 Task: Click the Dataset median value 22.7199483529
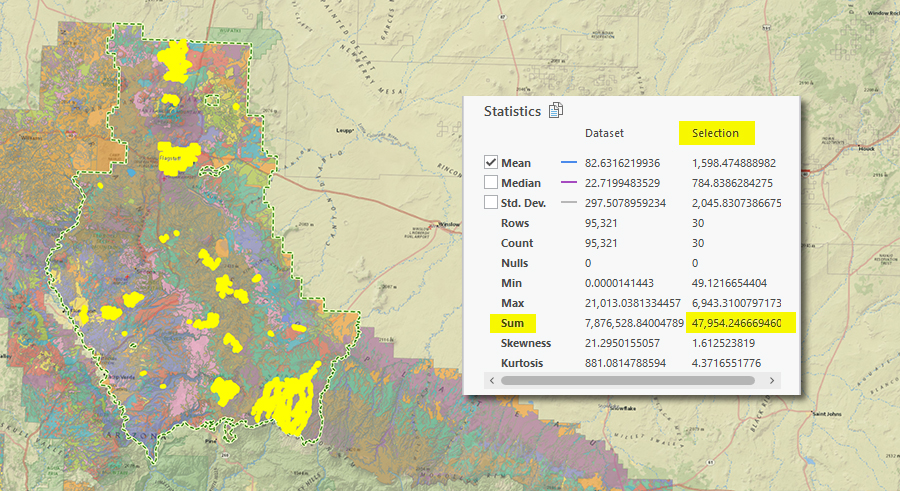point(622,183)
